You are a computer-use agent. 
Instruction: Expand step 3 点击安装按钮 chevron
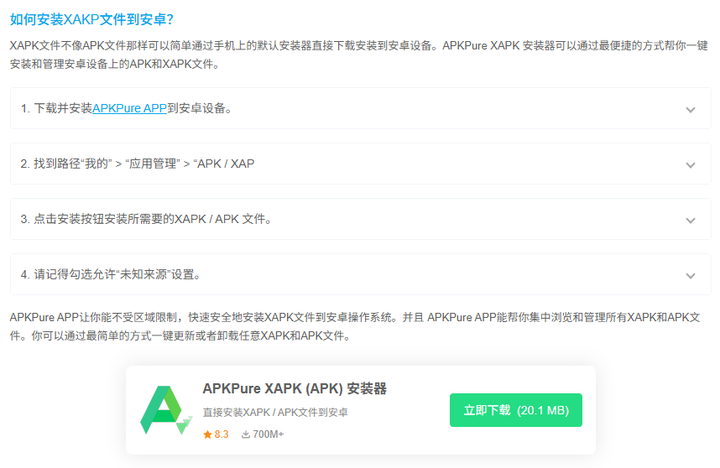click(690, 220)
